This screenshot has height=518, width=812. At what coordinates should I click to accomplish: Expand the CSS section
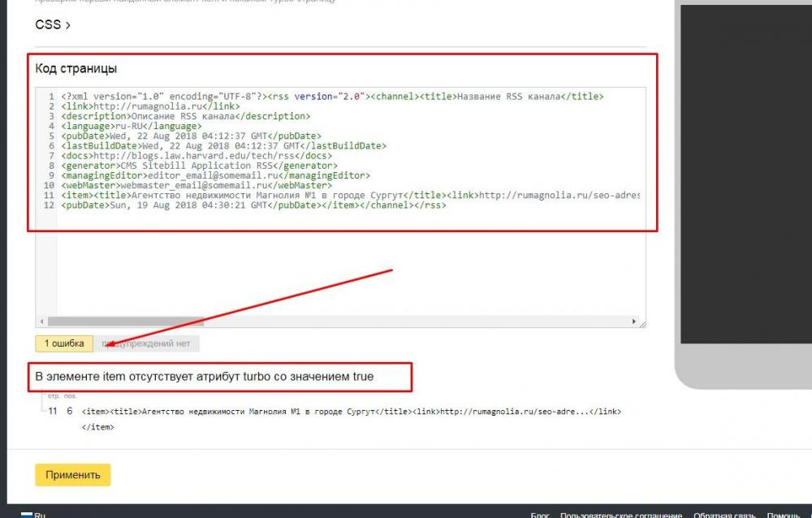click(x=52, y=25)
